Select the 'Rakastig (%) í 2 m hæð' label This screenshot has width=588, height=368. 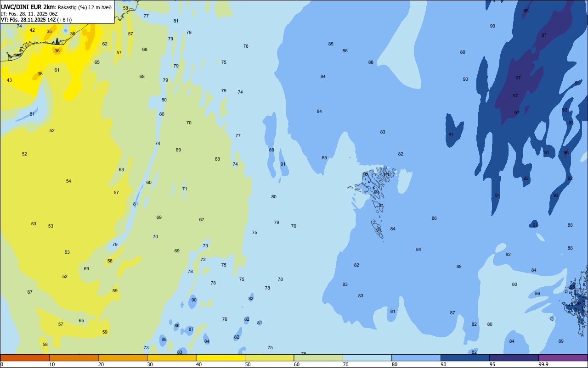point(85,7)
